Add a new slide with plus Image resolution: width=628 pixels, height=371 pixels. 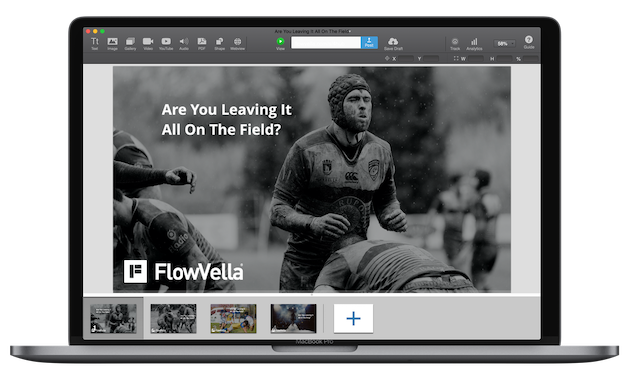(x=353, y=319)
